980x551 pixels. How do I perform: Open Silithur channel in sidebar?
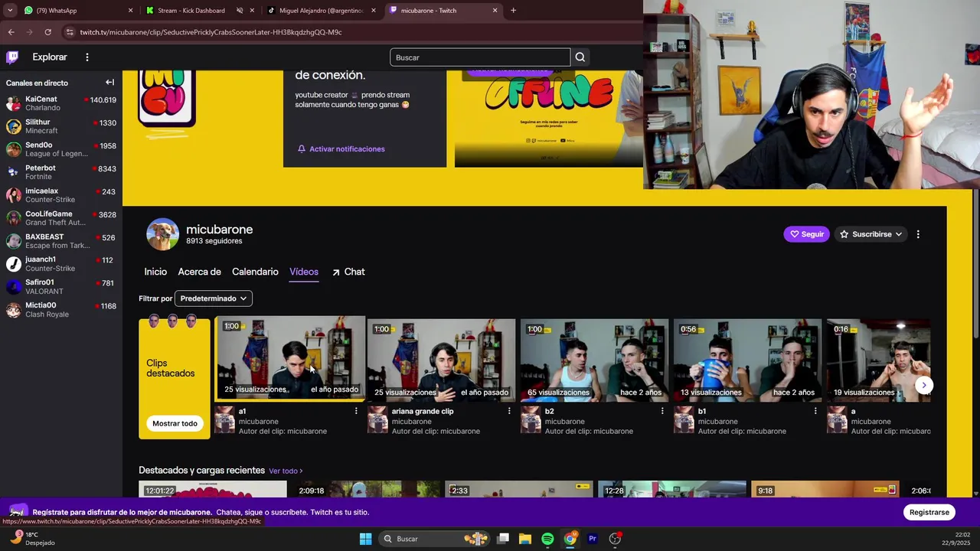[x=61, y=126]
